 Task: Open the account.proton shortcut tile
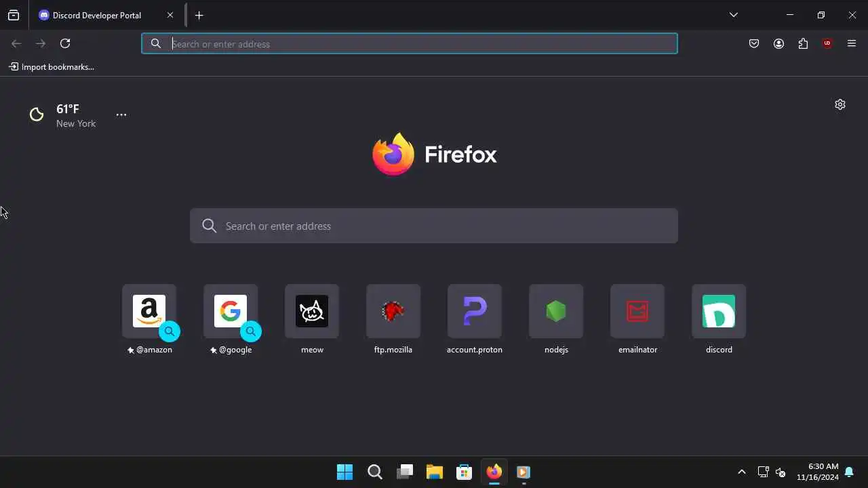(475, 319)
